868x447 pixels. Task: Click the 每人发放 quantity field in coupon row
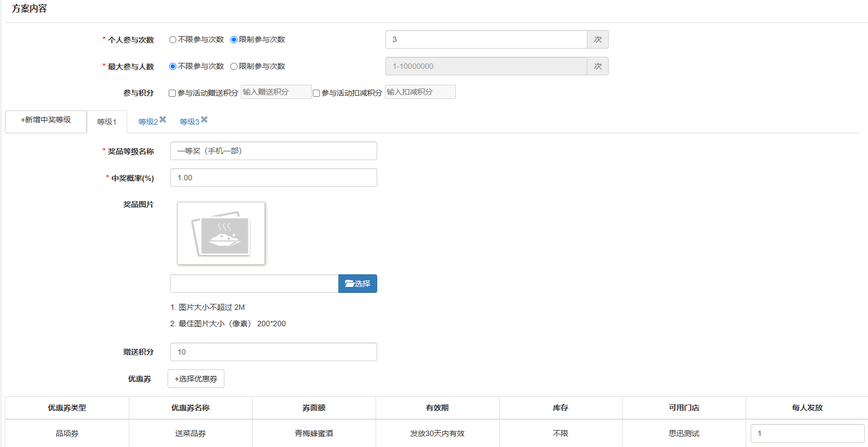[x=807, y=433]
